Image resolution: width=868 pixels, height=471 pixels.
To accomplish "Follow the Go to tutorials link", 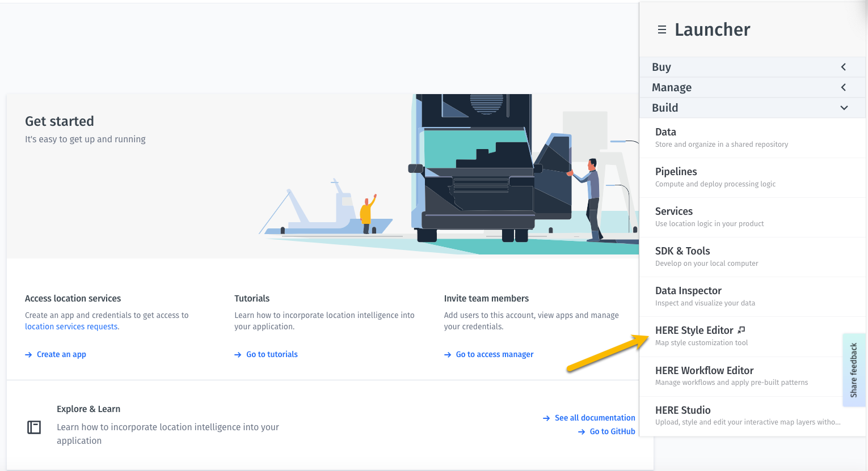I will (272, 355).
